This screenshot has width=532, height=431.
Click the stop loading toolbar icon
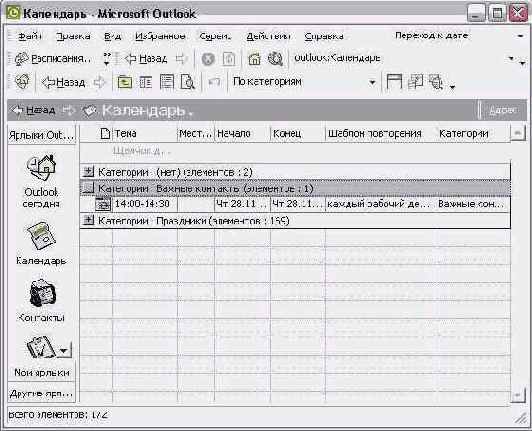tap(208, 59)
